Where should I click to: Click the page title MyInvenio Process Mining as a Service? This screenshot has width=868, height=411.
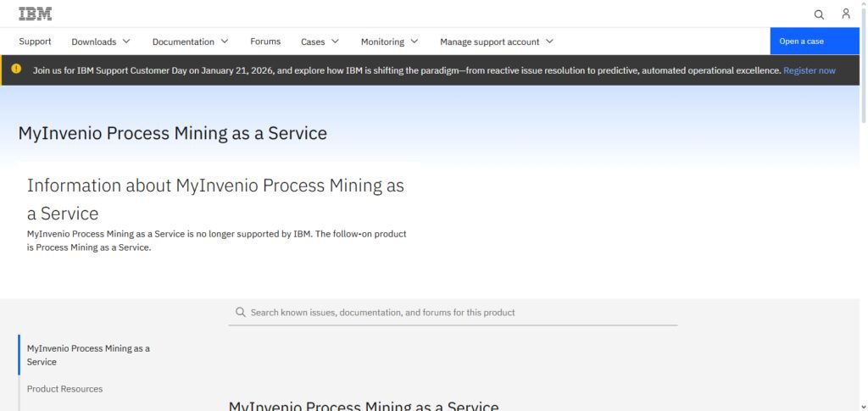173,133
